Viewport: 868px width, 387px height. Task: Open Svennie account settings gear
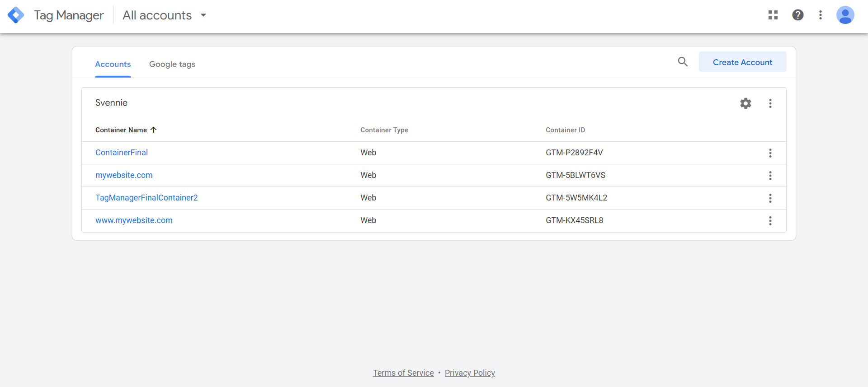tap(745, 103)
